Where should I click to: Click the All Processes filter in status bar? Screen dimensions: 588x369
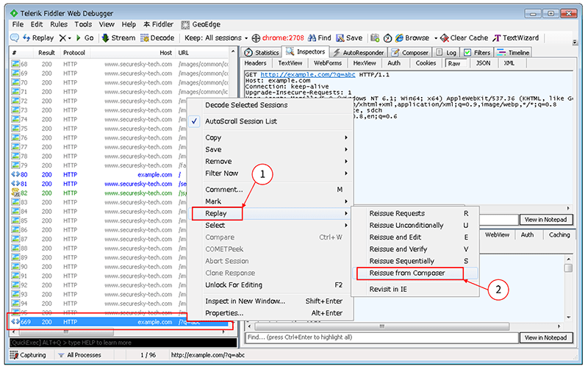coord(79,355)
